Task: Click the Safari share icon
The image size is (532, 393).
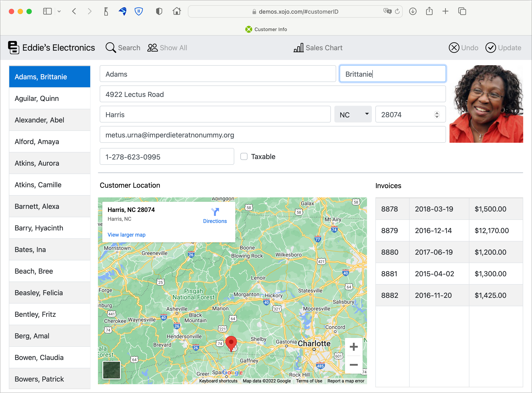Action: (x=429, y=11)
